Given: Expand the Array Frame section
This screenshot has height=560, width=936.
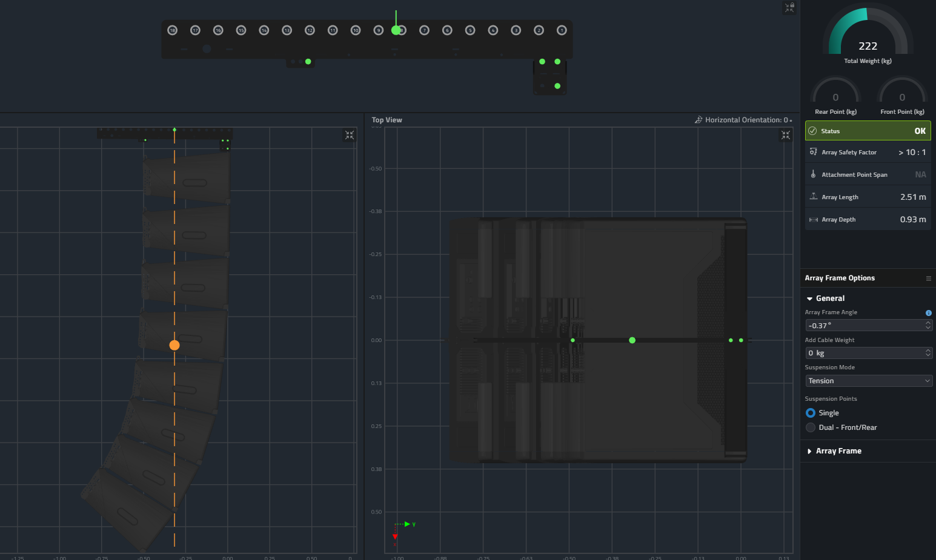Looking at the screenshot, I should (810, 451).
